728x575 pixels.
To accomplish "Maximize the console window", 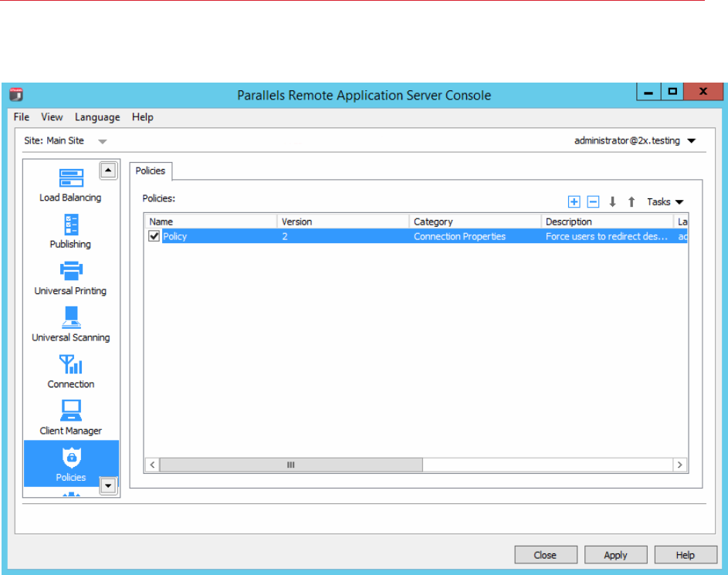I will coord(672,92).
